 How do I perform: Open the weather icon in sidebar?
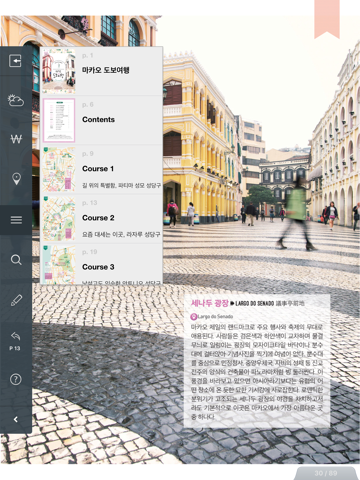[x=16, y=100]
